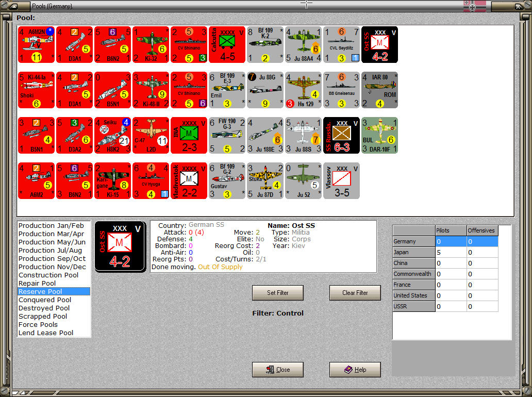This screenshot has width=532, height=397.
Task: Select the A6M2N seaplane counter
Action: coord(36,45)
